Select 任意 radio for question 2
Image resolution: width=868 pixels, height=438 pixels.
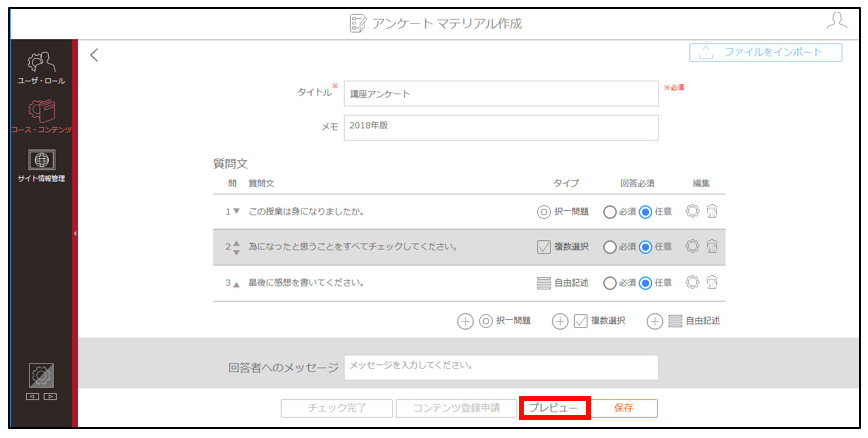645,247
